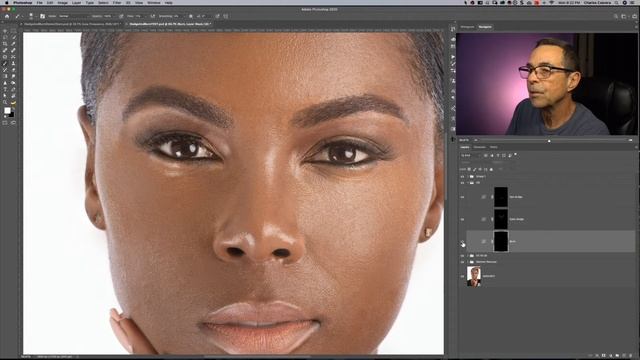
Task: Select the active Brush tool in toolbar
Action: 5,64
